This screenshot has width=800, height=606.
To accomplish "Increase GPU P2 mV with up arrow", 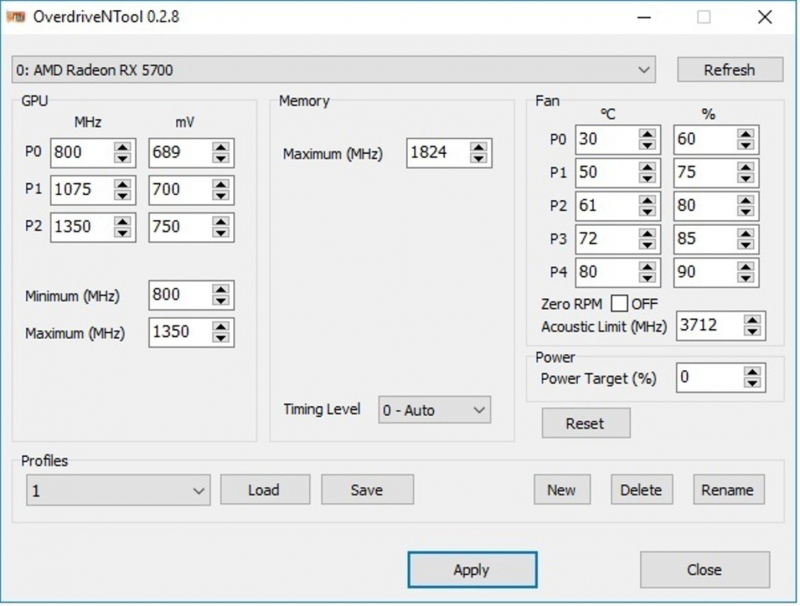I will (221, 221).
